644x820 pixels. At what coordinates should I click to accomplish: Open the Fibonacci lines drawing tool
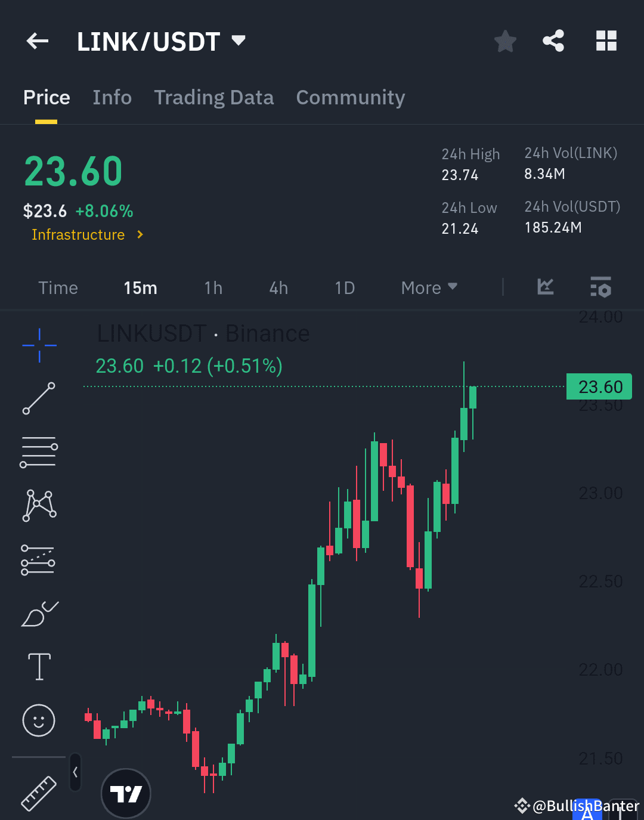(38, 451)
